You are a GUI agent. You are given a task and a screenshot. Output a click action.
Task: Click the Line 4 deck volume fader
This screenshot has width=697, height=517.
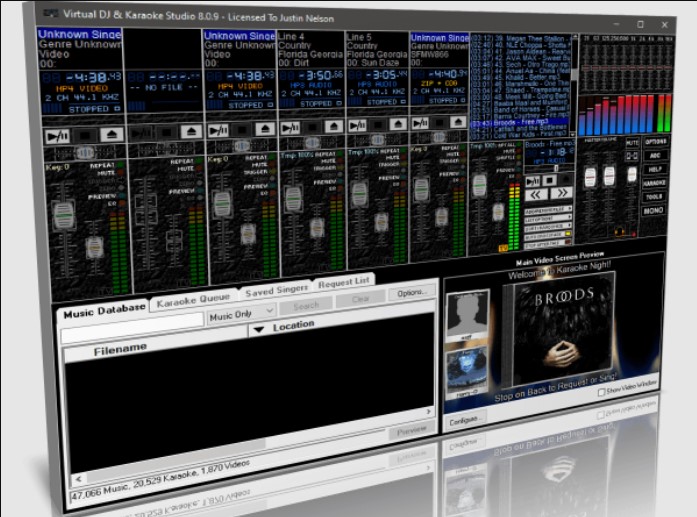point(293,199)
